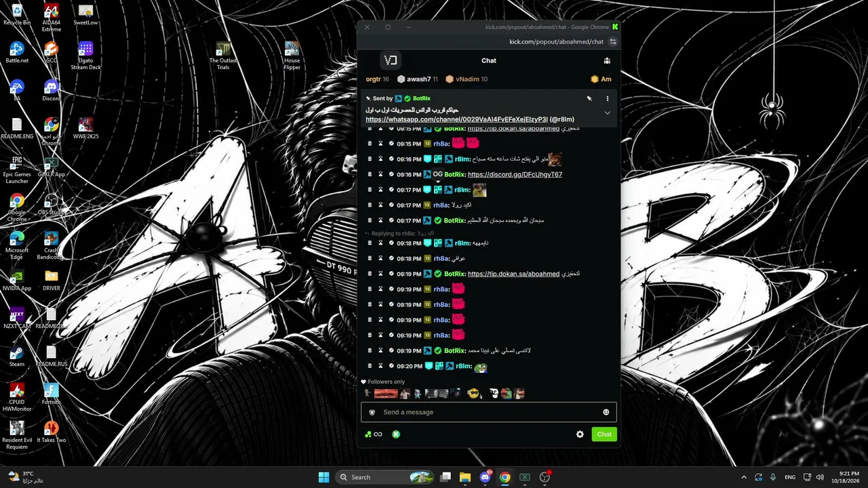This screenshot has height=488, width=868.
Task: Open the emoji picker in message box
Action: (606, 412)
